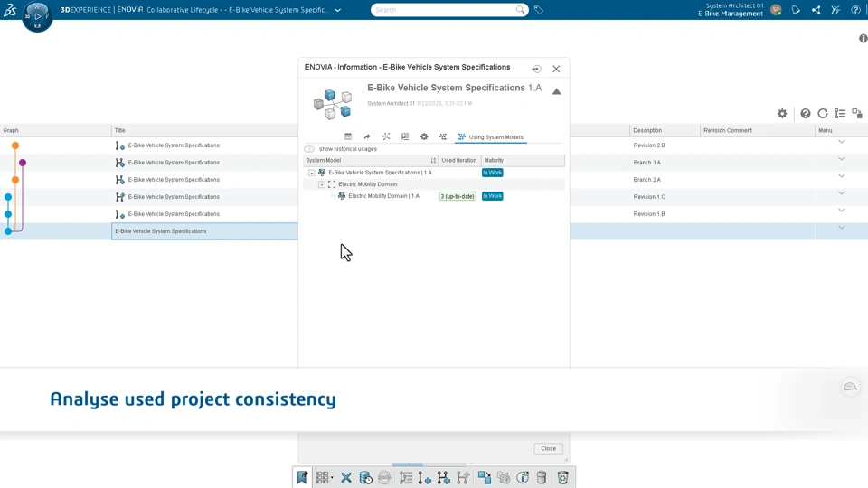The image size is (868, 488).
Task: Open Branch 2.A row menu chevron
Action: click(842, 176)
